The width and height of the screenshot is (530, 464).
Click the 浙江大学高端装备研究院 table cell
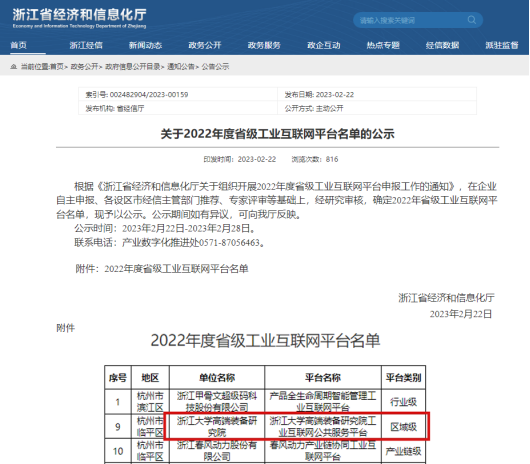pos(217,426)
